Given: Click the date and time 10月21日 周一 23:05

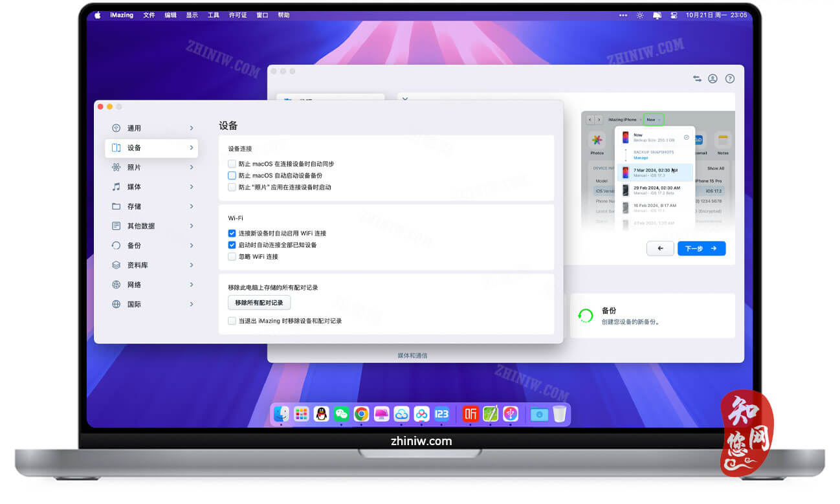Looking at the screenshot, I should click(717, 15).
